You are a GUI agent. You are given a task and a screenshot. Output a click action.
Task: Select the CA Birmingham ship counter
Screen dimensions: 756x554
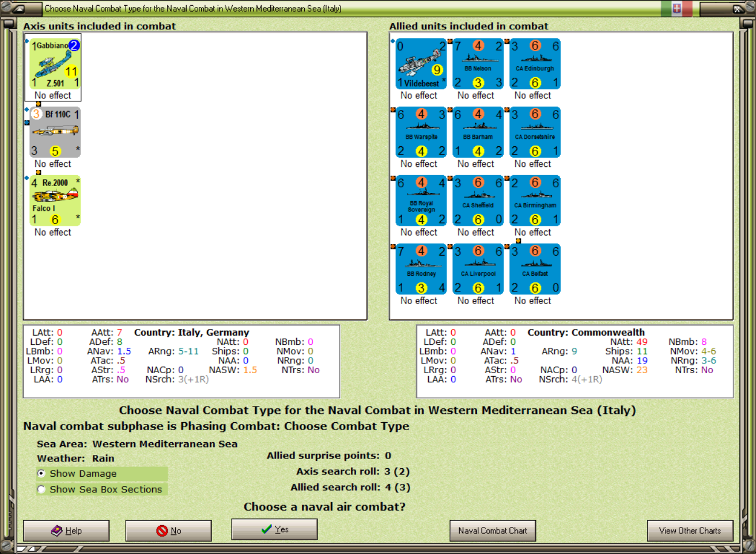click(x=535, y=201)
